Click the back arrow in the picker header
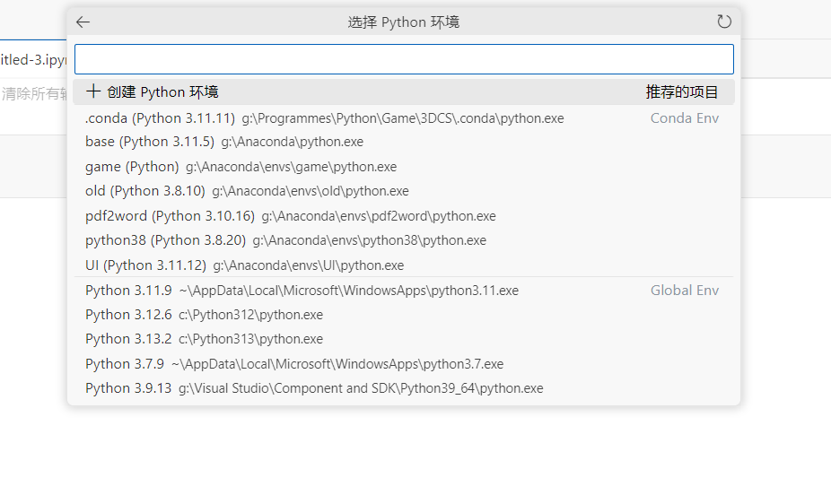This screenshot has height=504, width=831. click(x=83, y=22)
